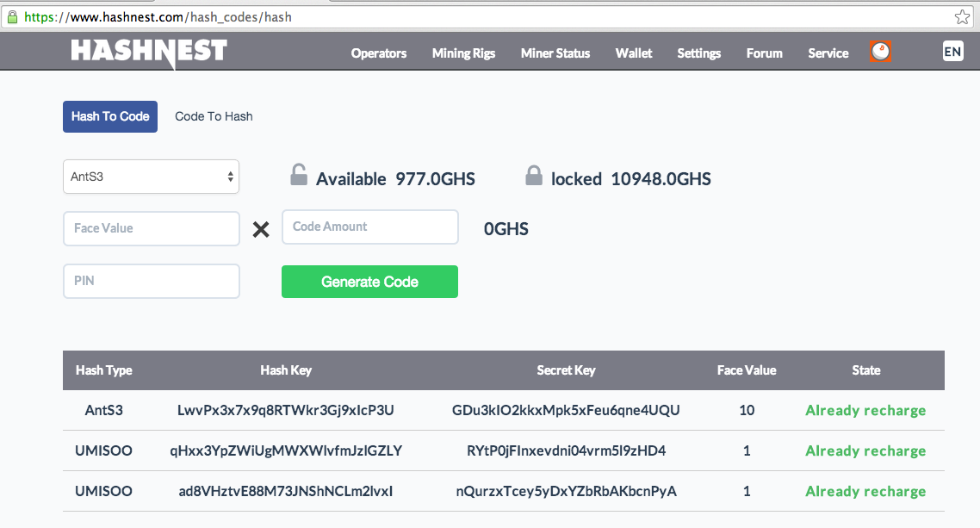Click the green padlock secure site icon
The image size is (980, 528).
point(12,17)
